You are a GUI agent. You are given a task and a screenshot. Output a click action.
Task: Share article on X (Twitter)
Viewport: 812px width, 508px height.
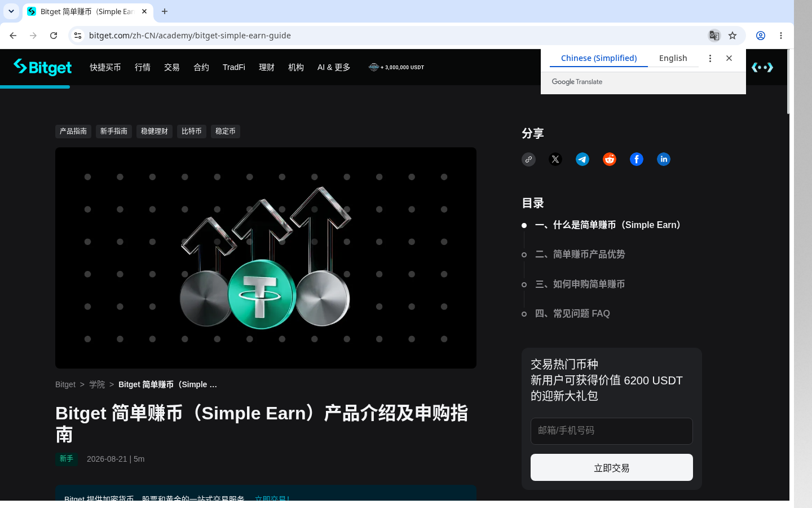point(555,159)
